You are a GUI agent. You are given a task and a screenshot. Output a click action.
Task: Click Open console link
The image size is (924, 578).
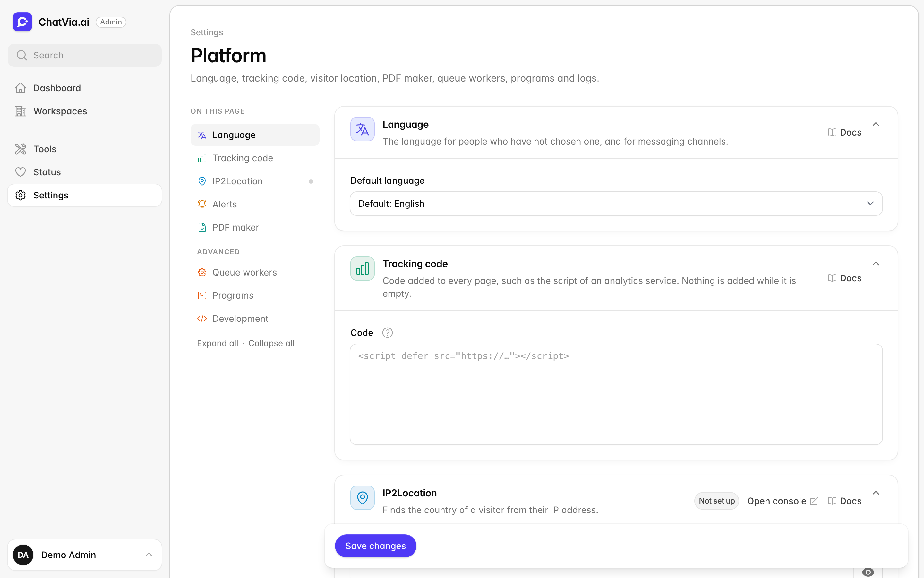coord(783,501)
